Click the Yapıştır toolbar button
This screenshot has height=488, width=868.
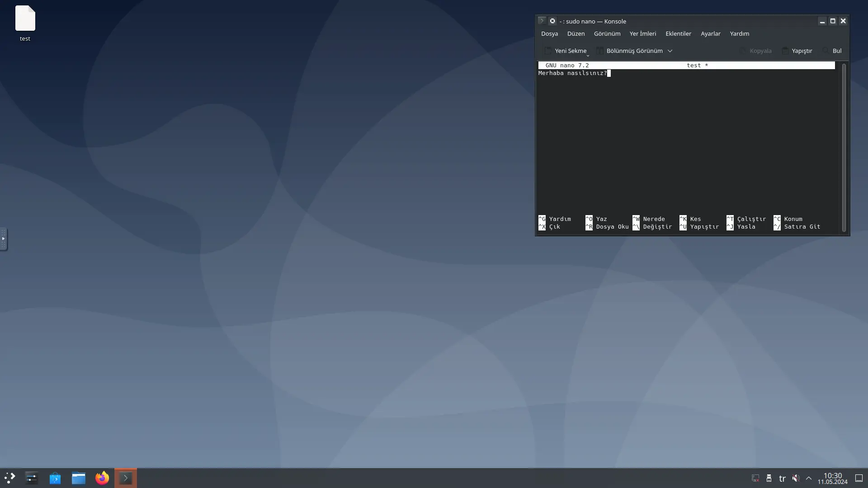[797, 51]
